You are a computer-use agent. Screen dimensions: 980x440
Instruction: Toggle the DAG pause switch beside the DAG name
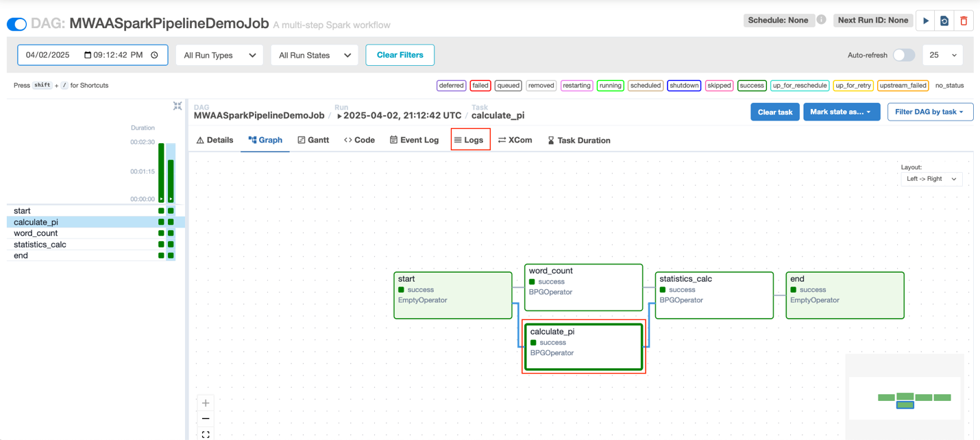[x=17, y=23]
